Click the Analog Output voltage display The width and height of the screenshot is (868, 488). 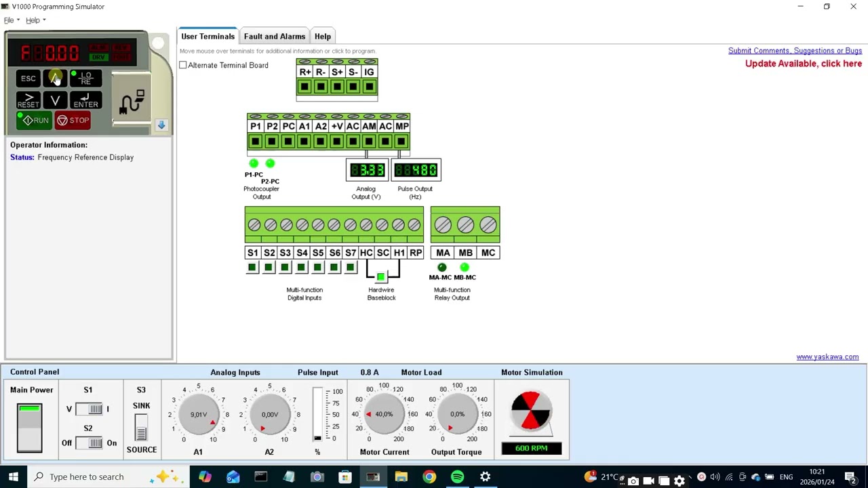(367, 170)
